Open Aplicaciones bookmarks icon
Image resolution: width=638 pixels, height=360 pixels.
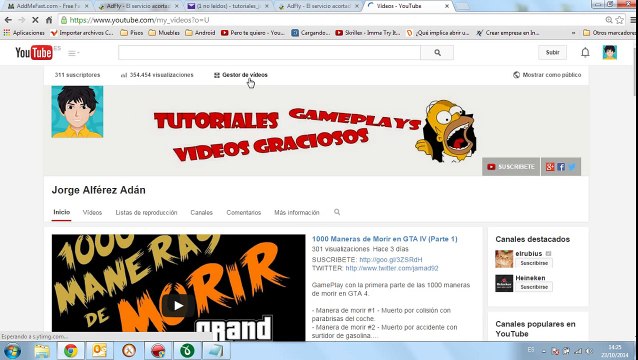point(7,33)
